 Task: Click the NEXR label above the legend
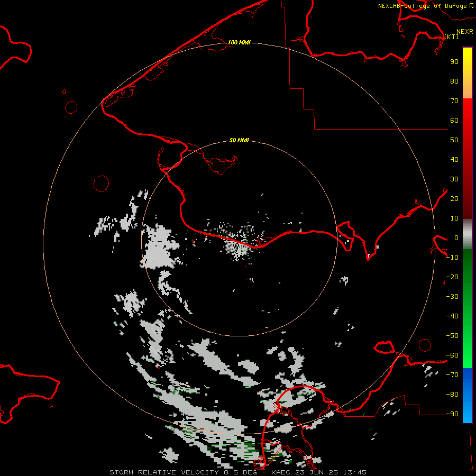(x=465, y=32)
